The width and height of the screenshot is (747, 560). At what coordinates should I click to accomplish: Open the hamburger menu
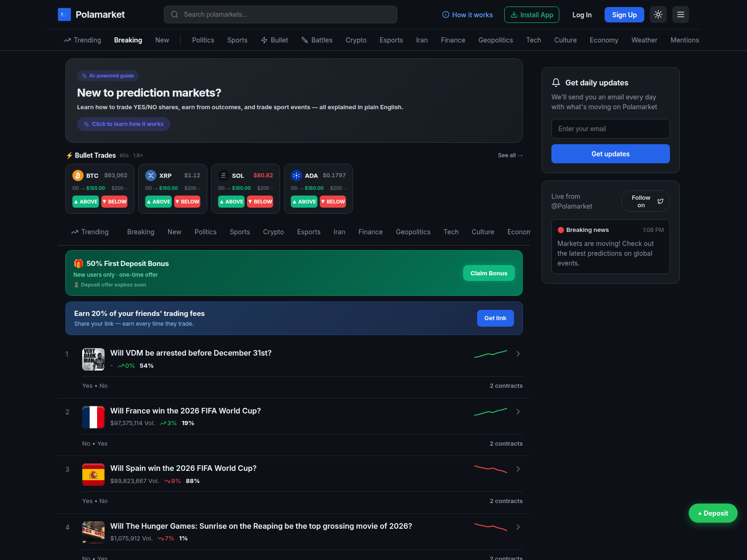681,14
